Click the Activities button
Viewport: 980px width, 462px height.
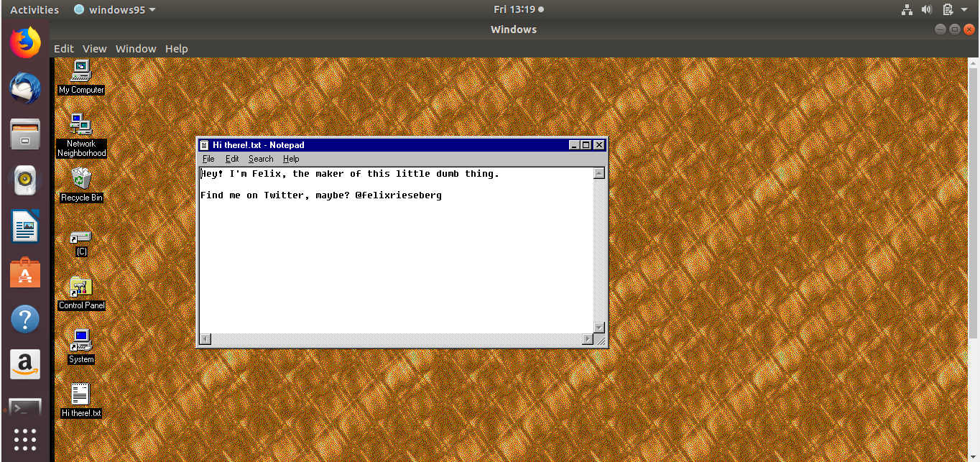[x=34, y=9]
